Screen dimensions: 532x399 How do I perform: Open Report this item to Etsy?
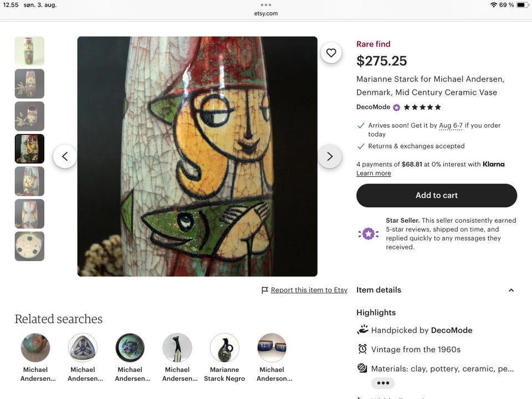click(x=309, y=290)
